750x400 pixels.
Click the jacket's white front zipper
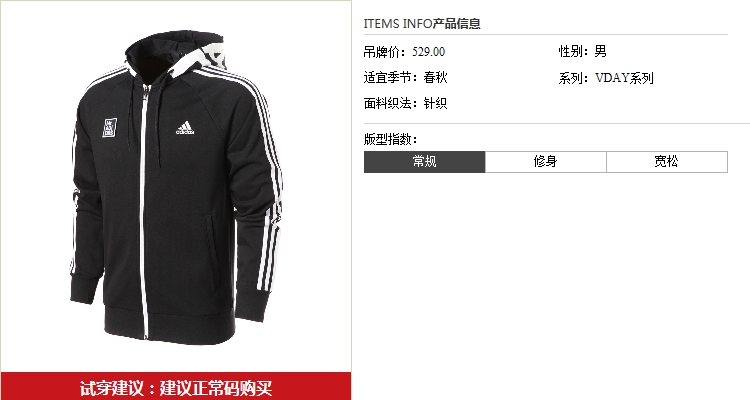point(143,211)
